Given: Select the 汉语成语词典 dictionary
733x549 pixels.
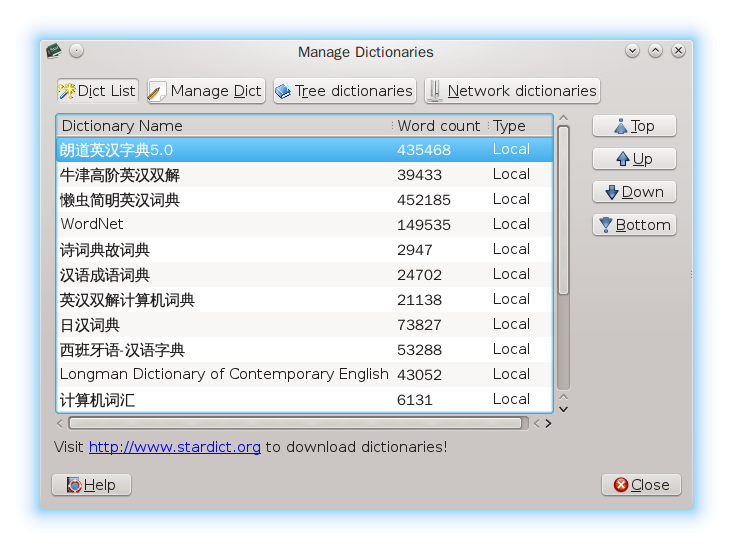Looking at the screenshot, I should pos(304,274).
